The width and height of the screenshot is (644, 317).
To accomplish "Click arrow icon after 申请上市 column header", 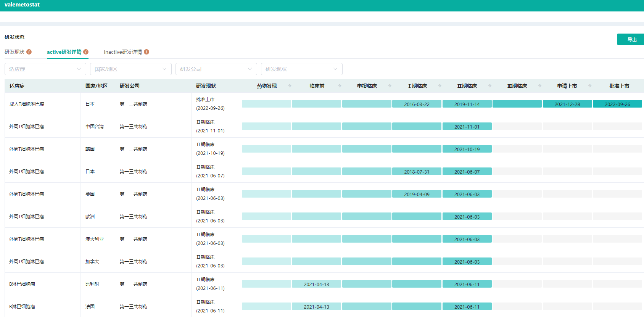I will pyautogui.click(x=590, y=86).
